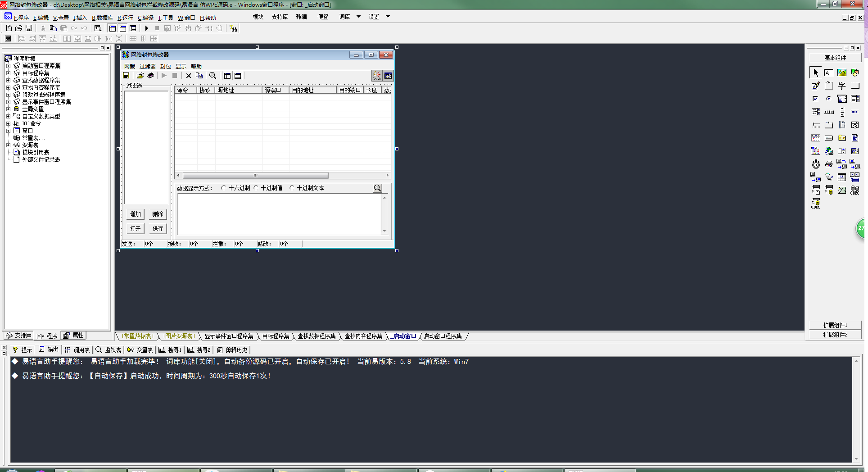Viewport: 868px width, 472px height.
Task: Expand the 查找数据程序集 tree node
Action: tap(8, 80)
